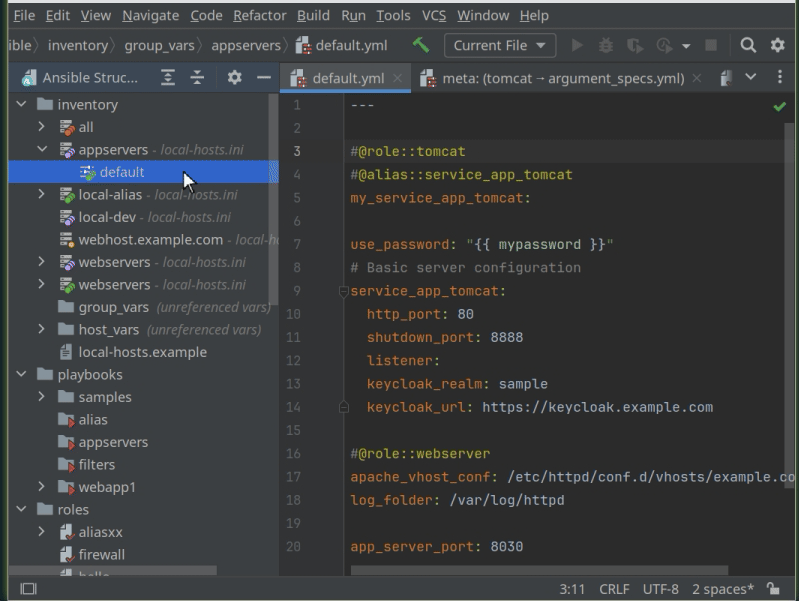Image resolution: width=799 pixels, height=601 pixels.
Task: Click group_vars in the breadcrumb path
Action: tap(159, 45)
